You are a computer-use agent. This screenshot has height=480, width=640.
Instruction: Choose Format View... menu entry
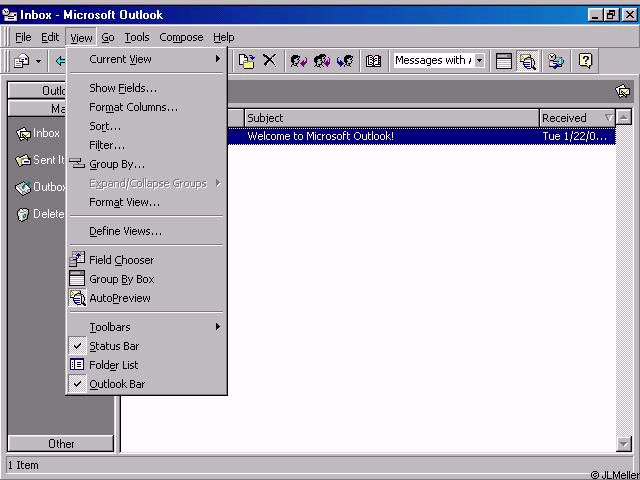pyautogui.click(x=147, y=202)
